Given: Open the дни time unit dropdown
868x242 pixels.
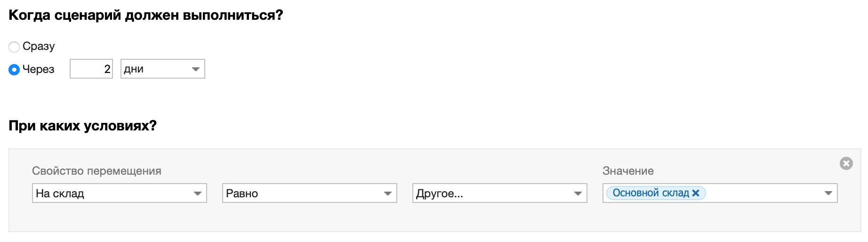Looking at the screenshot, I should pos(162,69).
